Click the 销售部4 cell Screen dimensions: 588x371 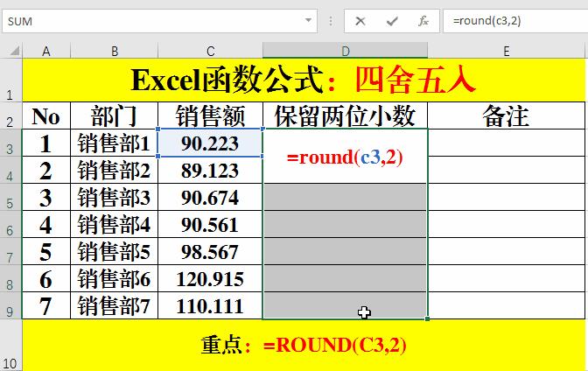pyautogui.click(x=115, y=224)
